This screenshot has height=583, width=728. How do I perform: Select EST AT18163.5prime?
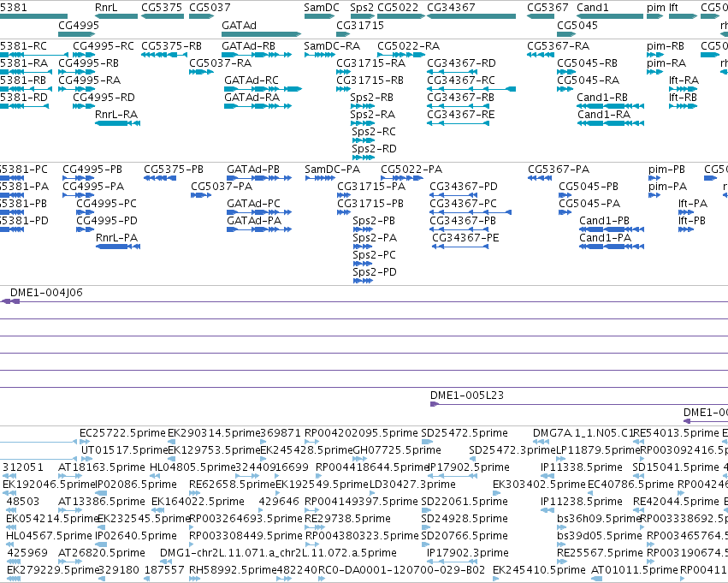[102, 467]
